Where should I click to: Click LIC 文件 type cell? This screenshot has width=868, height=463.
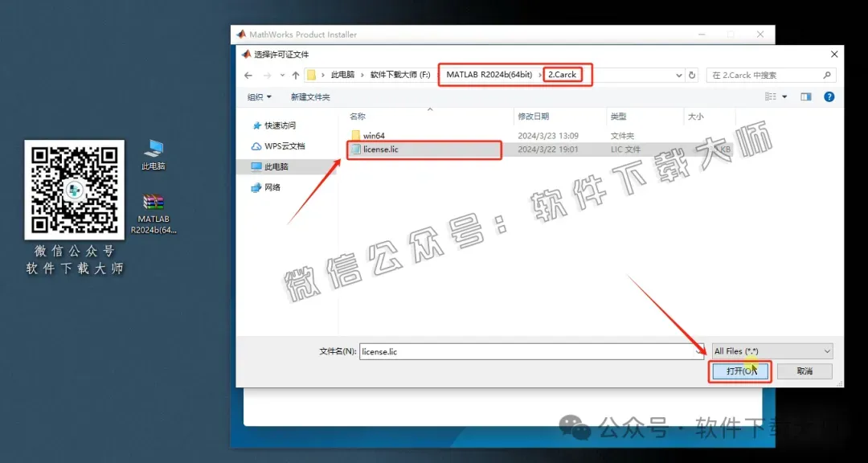tap(625, 150)
